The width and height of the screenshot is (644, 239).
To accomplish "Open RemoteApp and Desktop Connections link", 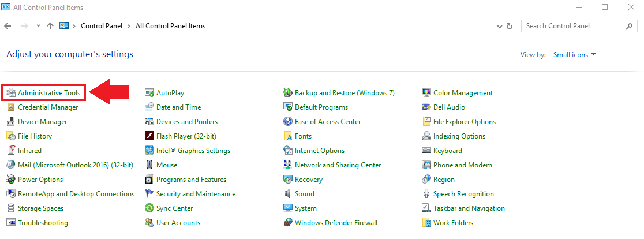I will [76, 193].
